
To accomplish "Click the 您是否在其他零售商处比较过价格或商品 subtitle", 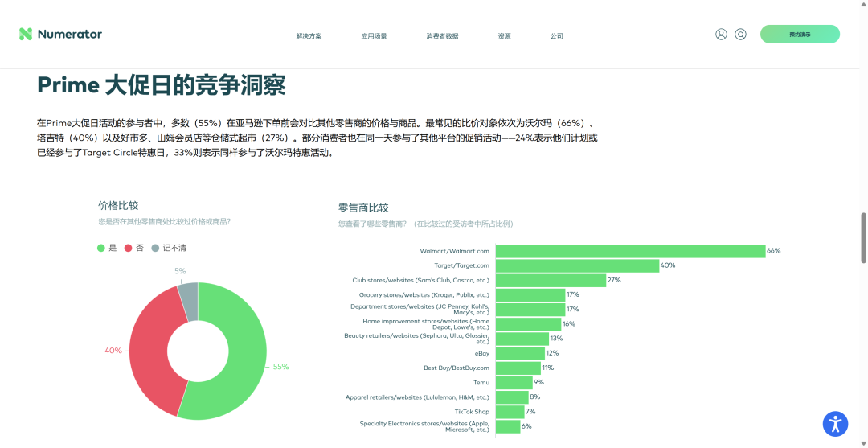I will pos(165,221).
